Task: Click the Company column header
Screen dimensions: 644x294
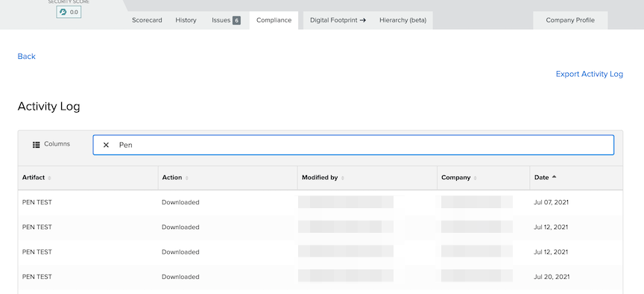Action: [x=484, y=178]
